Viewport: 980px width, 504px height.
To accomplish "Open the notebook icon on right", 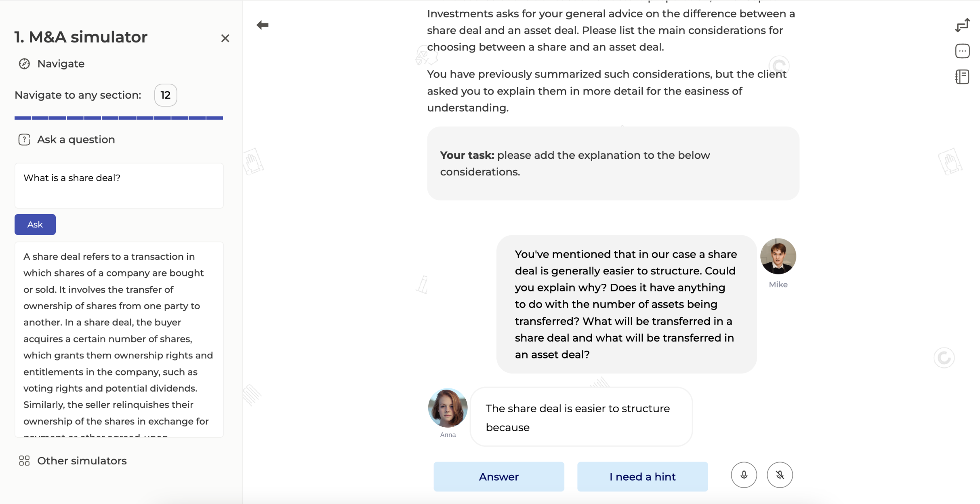I will point(962,77).
